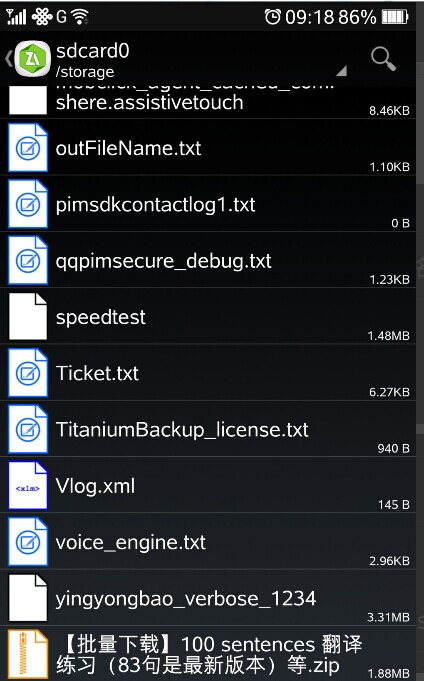The height and width of the screenshot is (681, 424).
Task: Select yingyongbao_verbose_1234 file
Action: coord(208,598)
